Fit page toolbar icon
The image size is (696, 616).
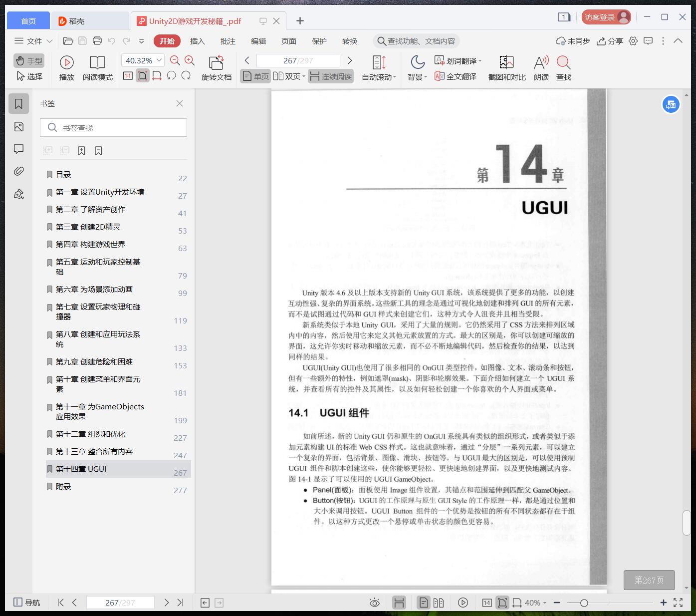click(x=143, y=76)
